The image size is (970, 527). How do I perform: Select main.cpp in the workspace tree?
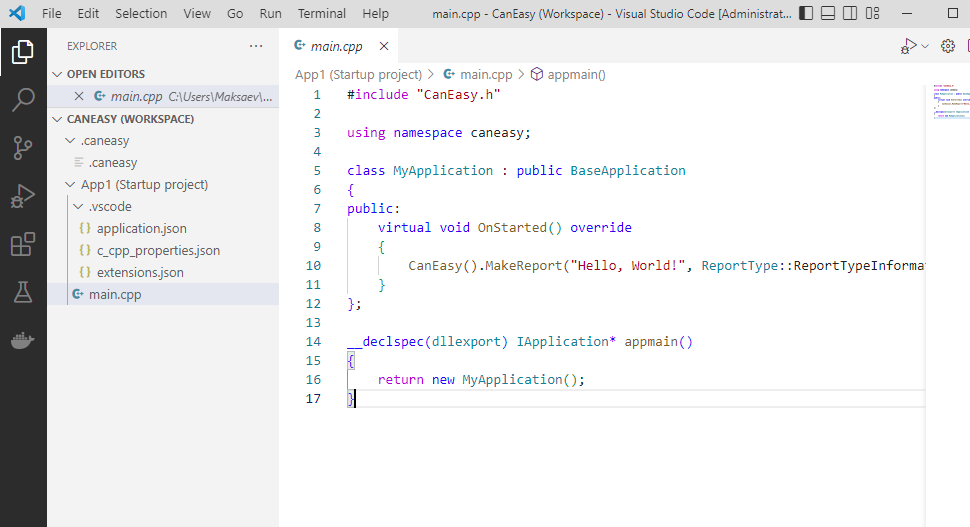[x=163, y=294]
